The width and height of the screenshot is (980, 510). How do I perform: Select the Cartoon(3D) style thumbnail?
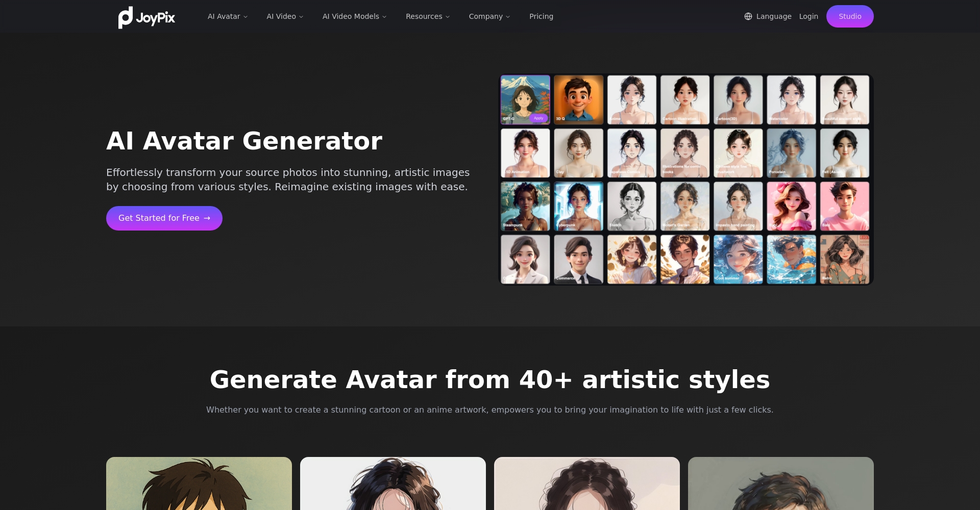[738, 100]
